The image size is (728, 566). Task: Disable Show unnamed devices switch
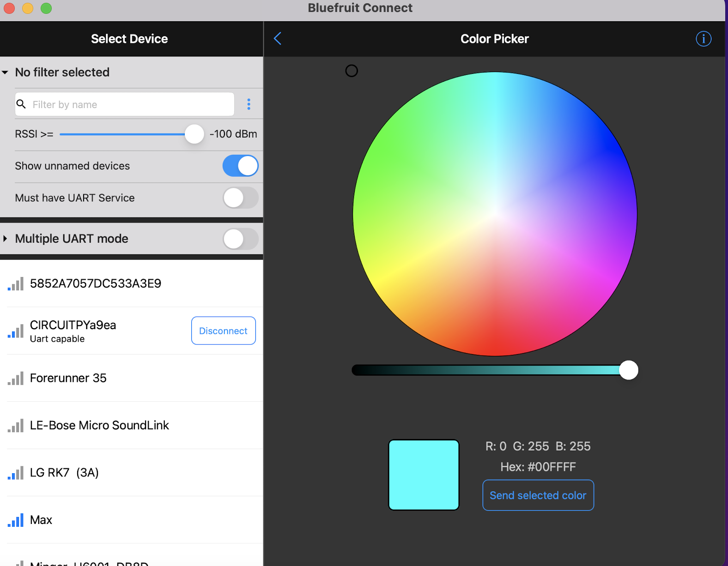click(x=240, y=166)
